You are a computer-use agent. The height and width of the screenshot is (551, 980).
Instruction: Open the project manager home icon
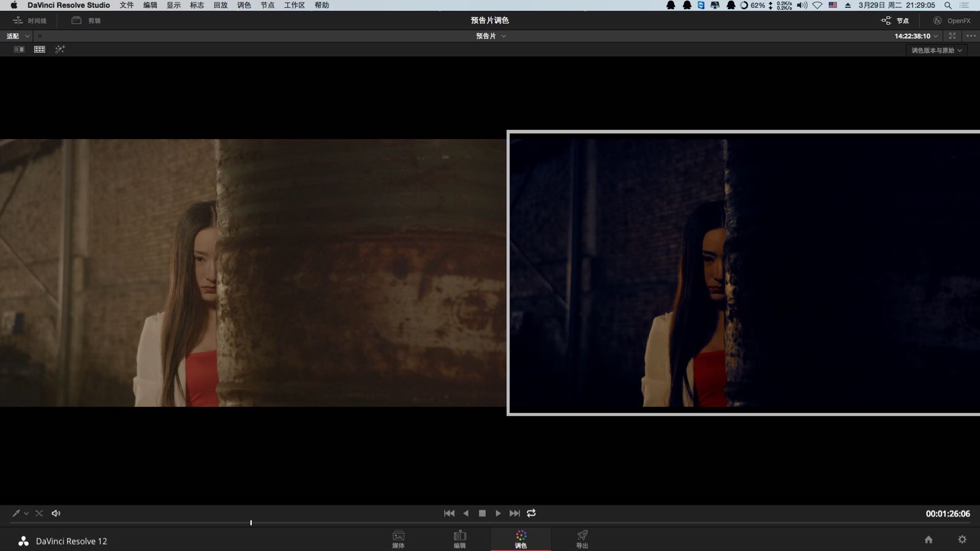(x=929, y=540)
